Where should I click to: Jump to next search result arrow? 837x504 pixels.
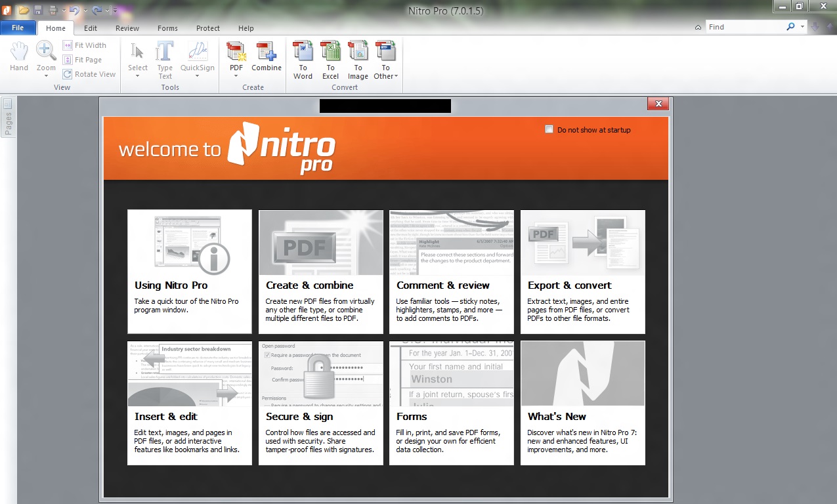coord(815,27)
